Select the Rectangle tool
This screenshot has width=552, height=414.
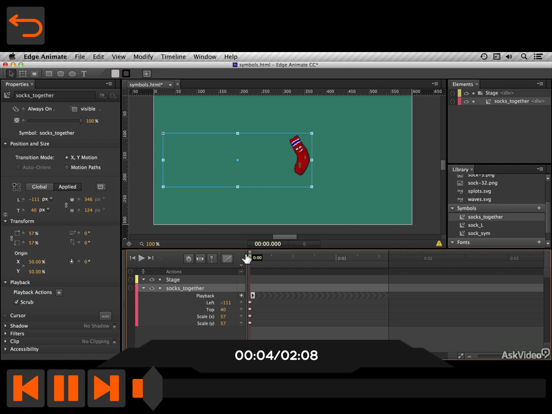[49, 74]
